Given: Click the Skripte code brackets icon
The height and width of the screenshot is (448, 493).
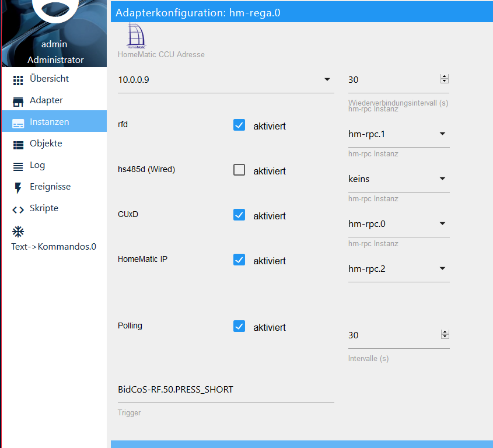Looking at the screenshot, I should coord(18,209).
